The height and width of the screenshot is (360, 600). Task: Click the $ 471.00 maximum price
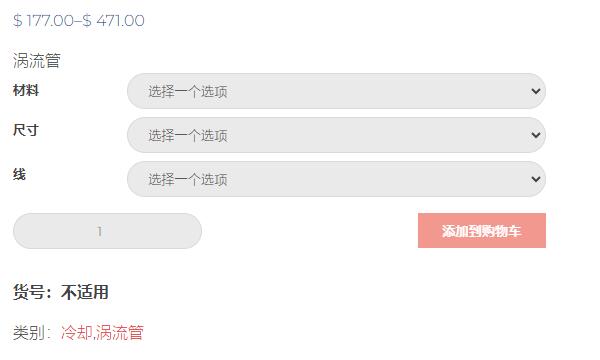(x=113, y=20)
